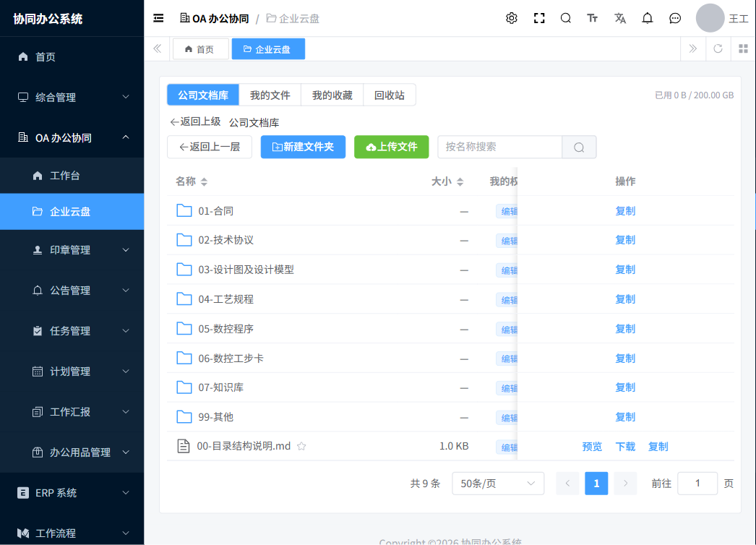
Task: Go to 首页 in the sidebar
Action: tap(72, 57)
